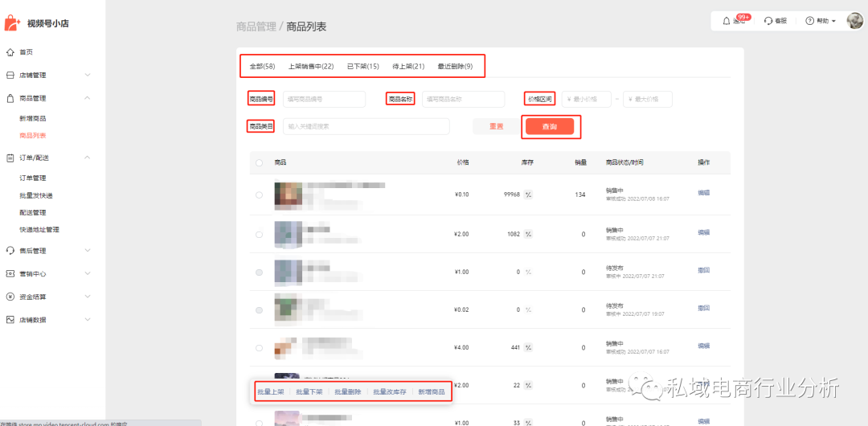Focus the 商品名称 input field
Viewport: 868px width, 426px height.
[464, 99]
